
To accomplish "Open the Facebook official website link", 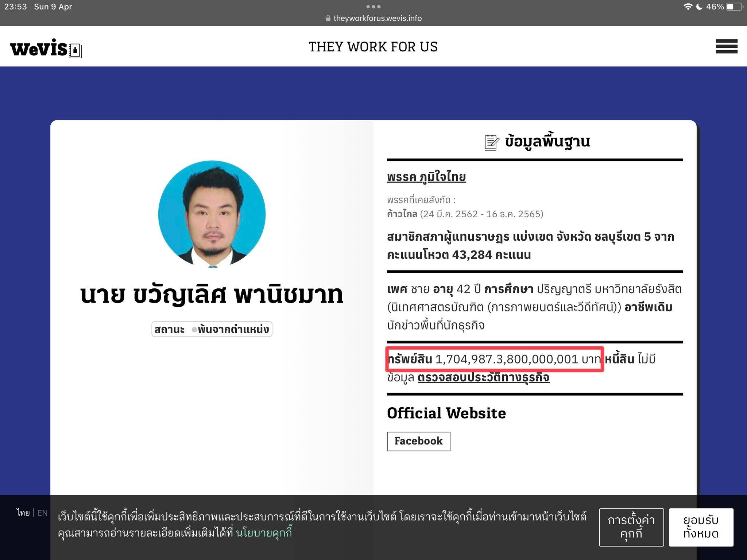I will (x=418, y=441).
